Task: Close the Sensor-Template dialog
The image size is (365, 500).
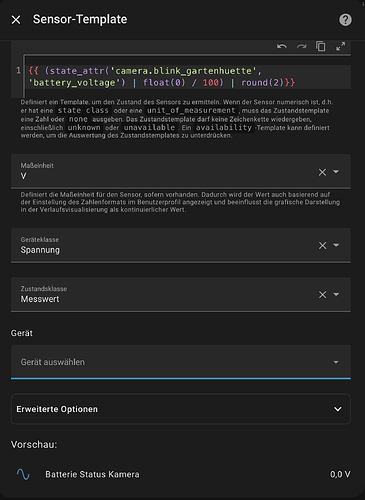Action: point(16,20)
